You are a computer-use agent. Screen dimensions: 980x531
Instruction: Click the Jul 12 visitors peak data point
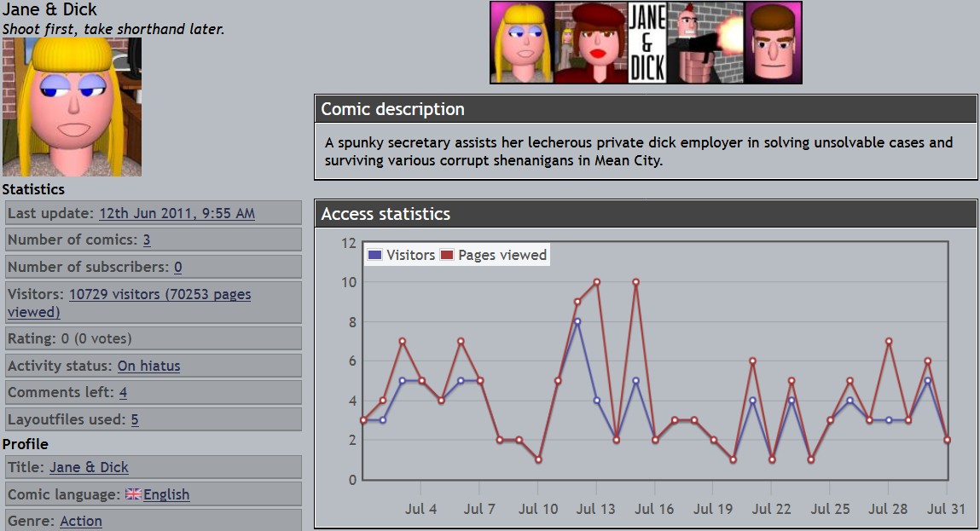click(x=577, y=321)
